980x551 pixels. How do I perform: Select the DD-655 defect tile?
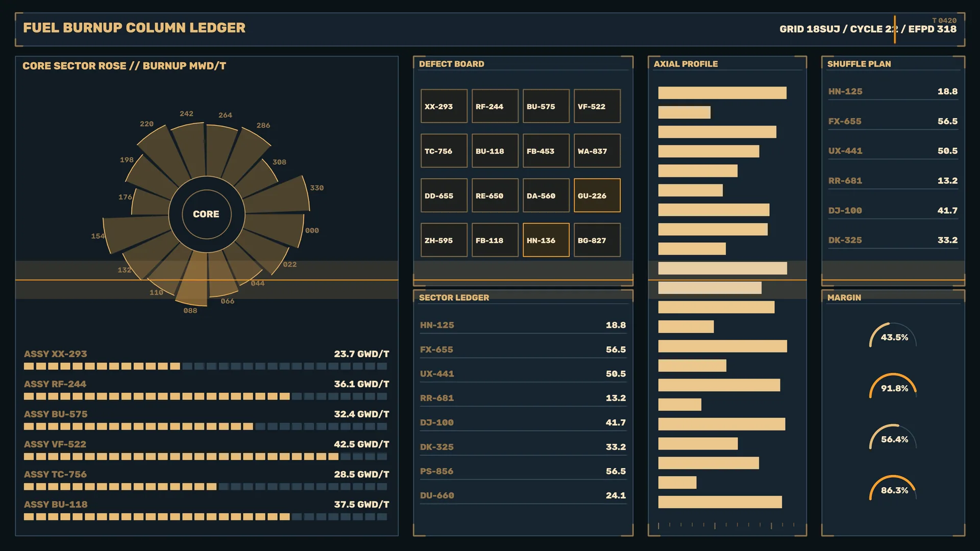(x=444, y=195)
